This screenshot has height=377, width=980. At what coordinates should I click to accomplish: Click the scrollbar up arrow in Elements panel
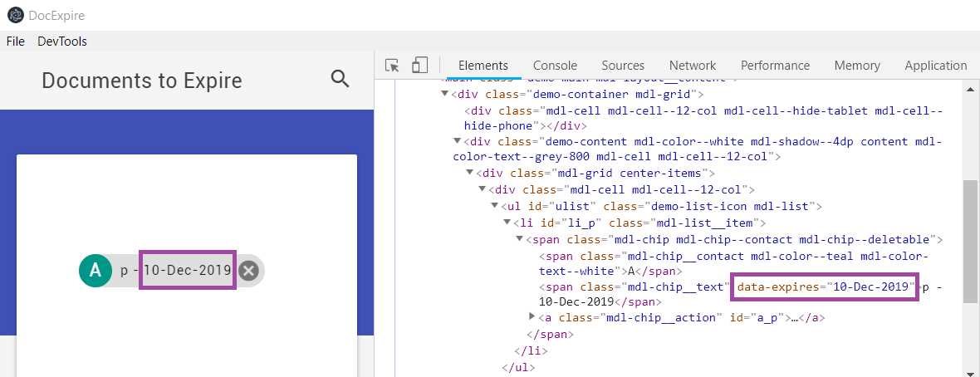pos(970,90)
